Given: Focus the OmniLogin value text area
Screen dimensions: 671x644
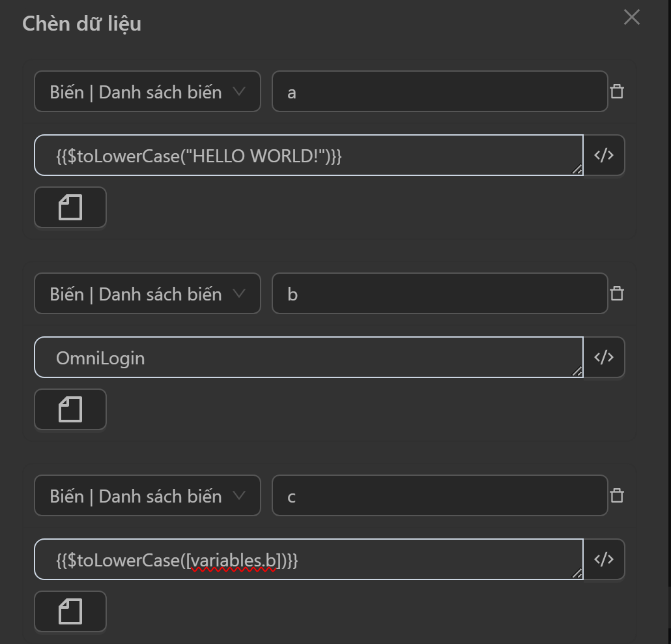Looking at the screenshot, I should pyautogui.click(x=306, y=358).
